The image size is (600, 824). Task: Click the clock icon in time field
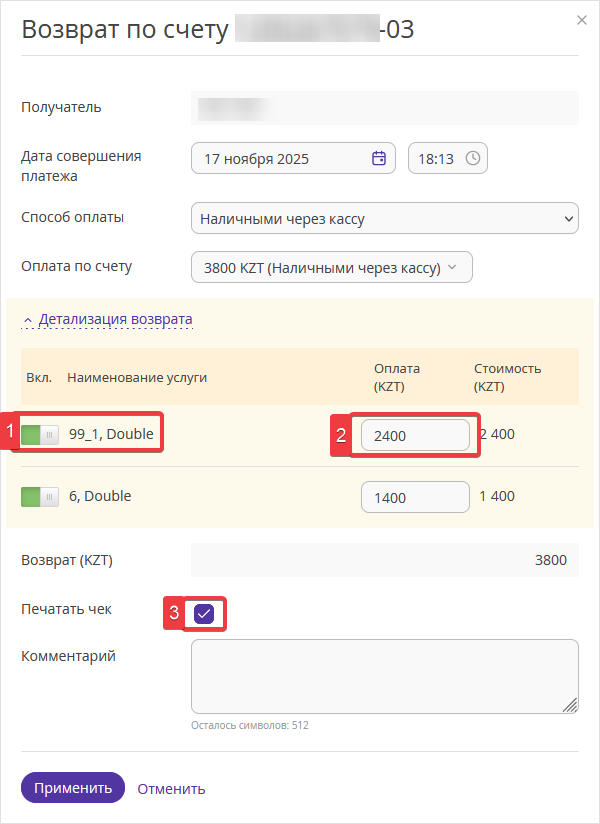tap(473, 158)
